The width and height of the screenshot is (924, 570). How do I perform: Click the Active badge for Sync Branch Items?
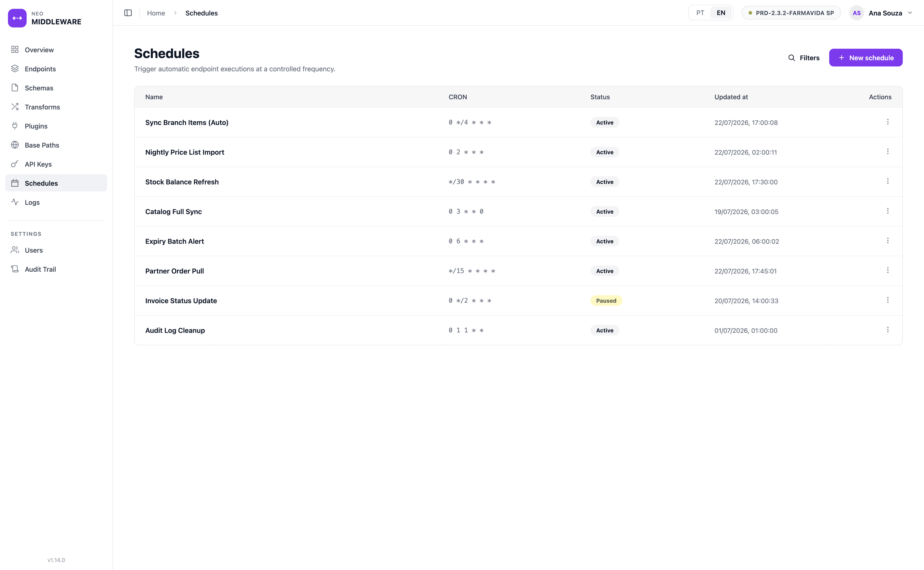pyautogui.click(x=605, y=123)
